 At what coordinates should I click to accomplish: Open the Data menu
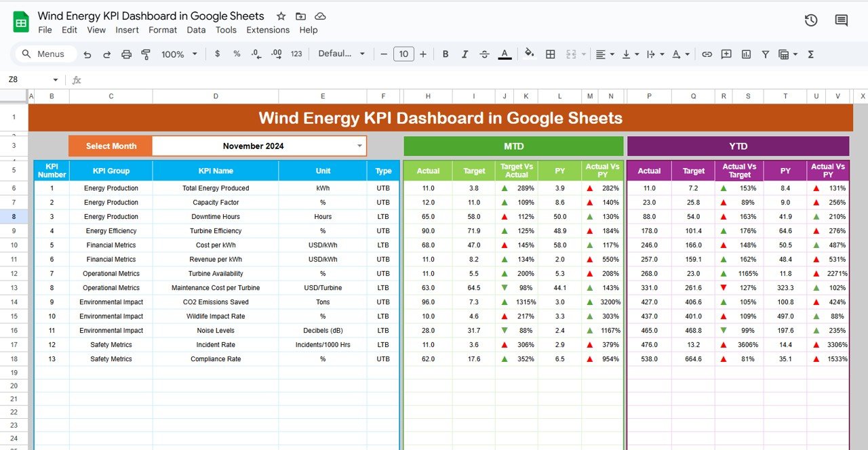(196, 30)
